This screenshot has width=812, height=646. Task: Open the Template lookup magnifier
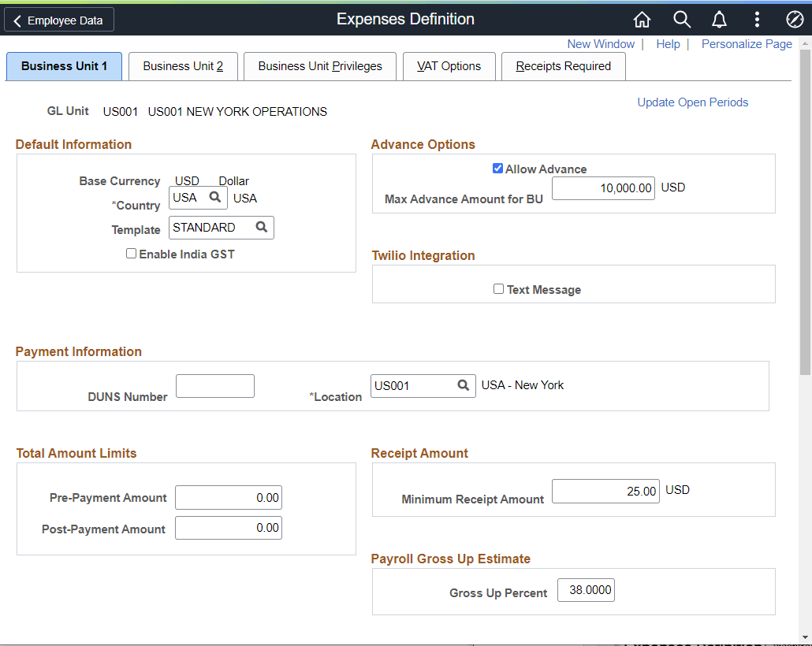click(262, 227)
